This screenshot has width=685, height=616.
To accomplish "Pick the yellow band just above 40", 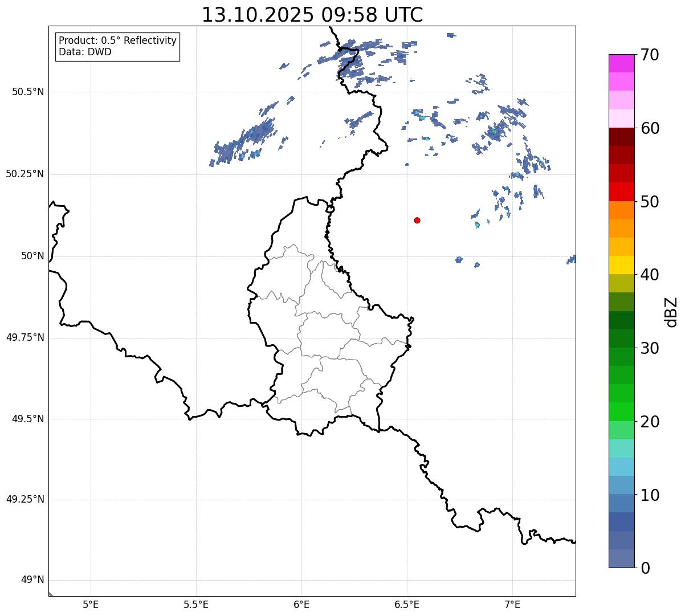I will 622,265.
